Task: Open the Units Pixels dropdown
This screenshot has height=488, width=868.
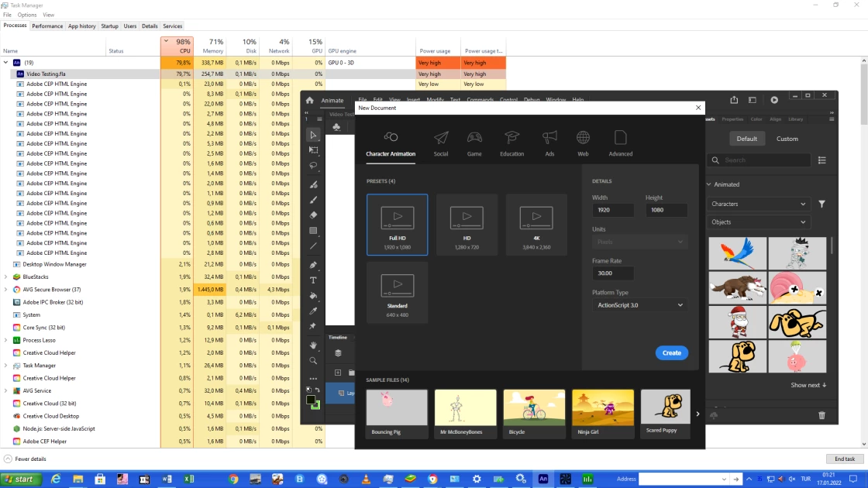Action: pyautogui.click(x=640, y=242)
